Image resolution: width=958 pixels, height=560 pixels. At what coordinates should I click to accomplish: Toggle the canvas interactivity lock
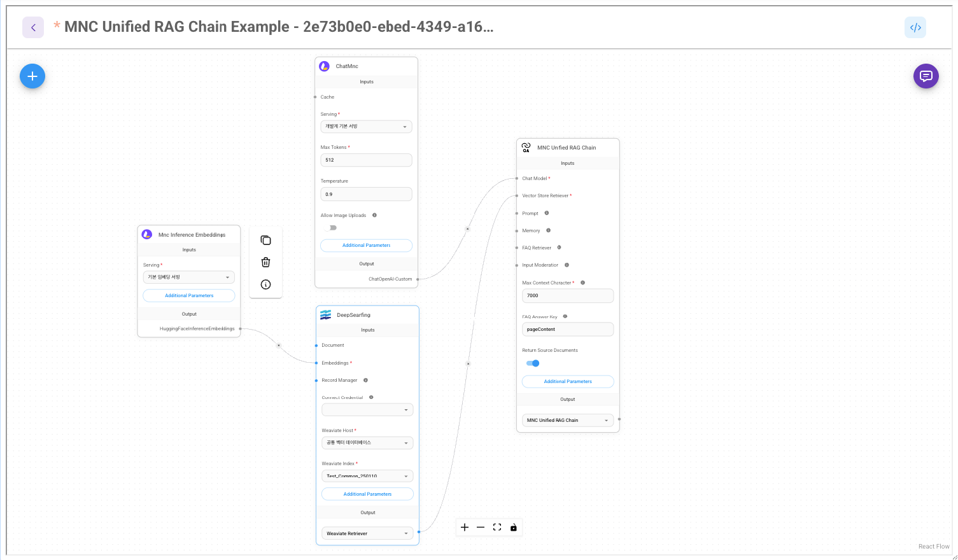(x=514, y=528)
